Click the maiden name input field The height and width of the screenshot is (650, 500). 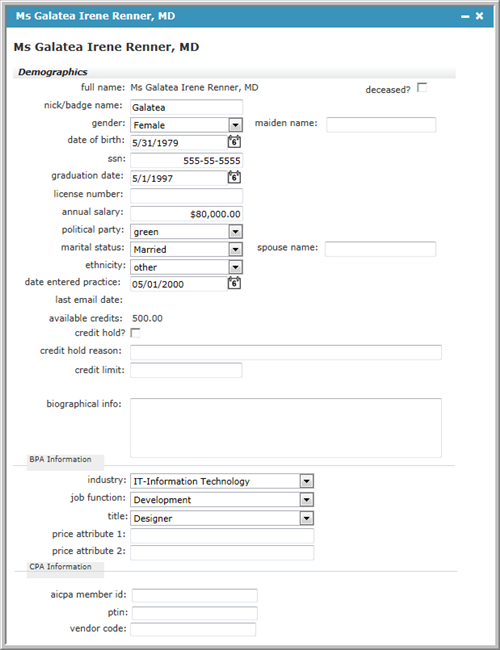coord(381,125)
